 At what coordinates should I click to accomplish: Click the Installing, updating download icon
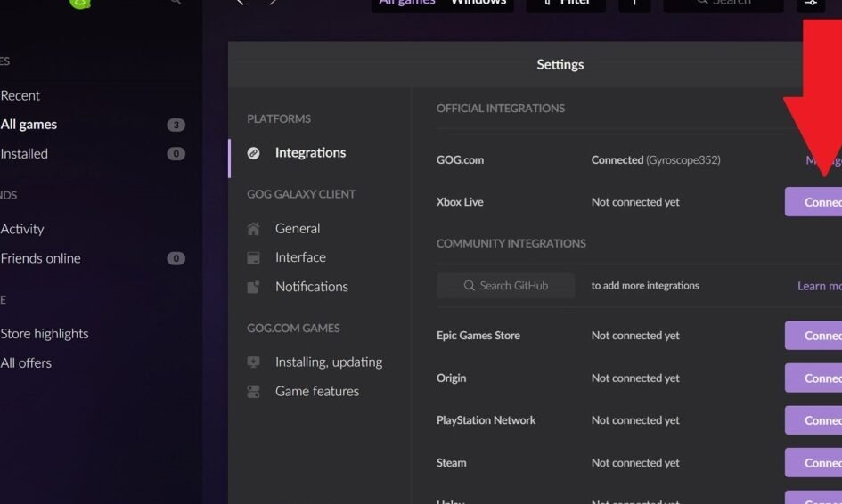coord(253,362)
